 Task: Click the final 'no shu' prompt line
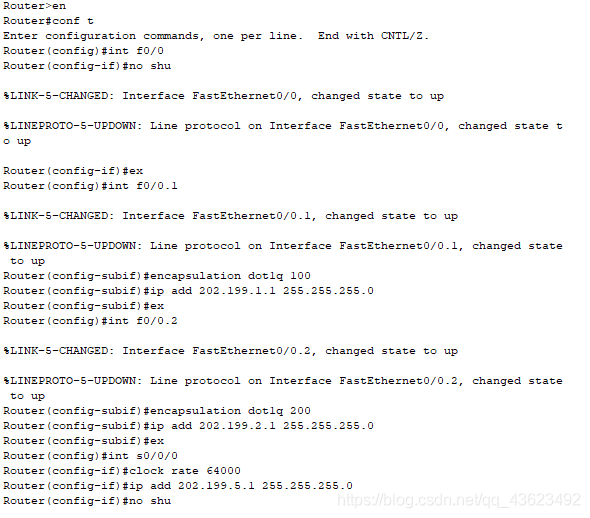pos(87,501)
